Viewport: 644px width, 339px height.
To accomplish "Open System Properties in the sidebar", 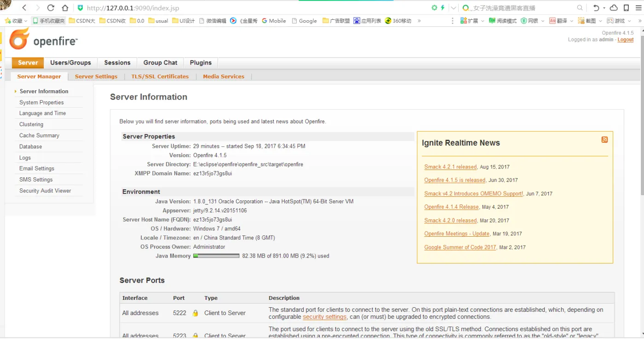I will click(x=41, y=102).
